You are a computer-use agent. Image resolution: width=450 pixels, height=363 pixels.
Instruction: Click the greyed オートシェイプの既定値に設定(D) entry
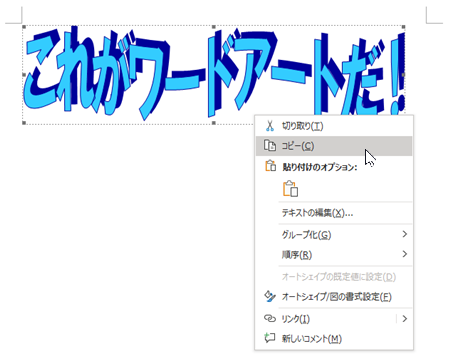point(334,277)
